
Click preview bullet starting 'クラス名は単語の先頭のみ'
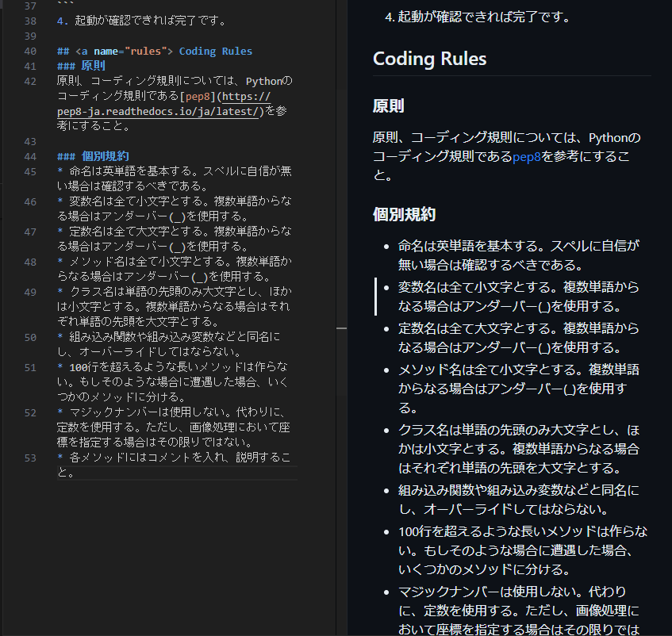click(519, 449)
